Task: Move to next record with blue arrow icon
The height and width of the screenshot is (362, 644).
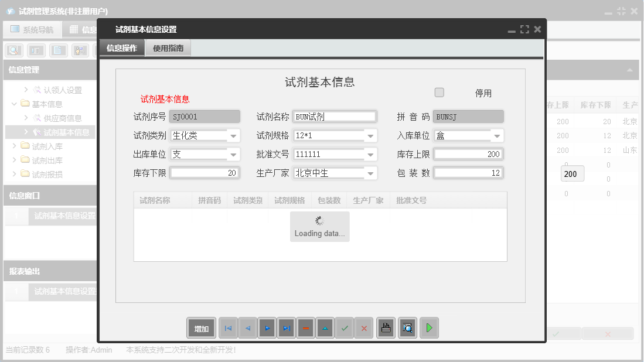Action: 267,327
